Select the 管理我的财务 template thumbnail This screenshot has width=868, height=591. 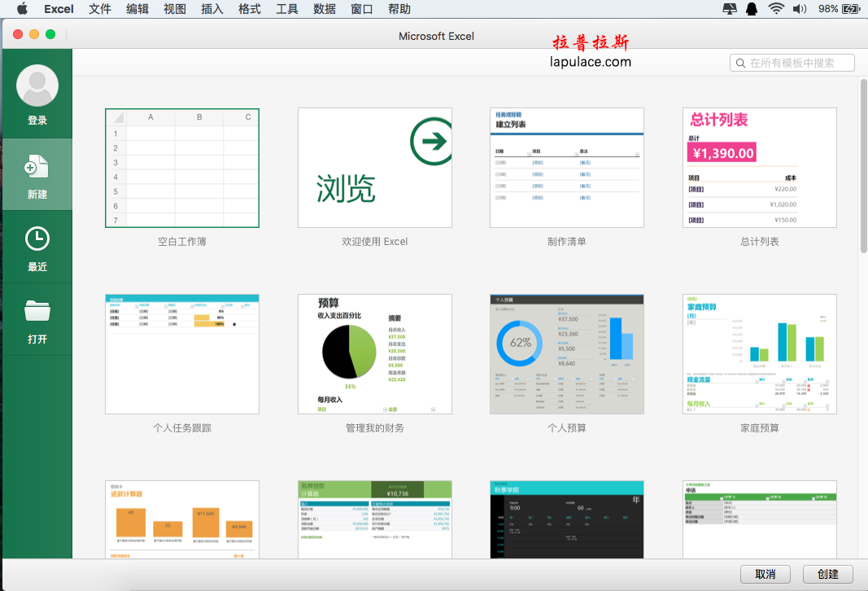pos(375,354)
